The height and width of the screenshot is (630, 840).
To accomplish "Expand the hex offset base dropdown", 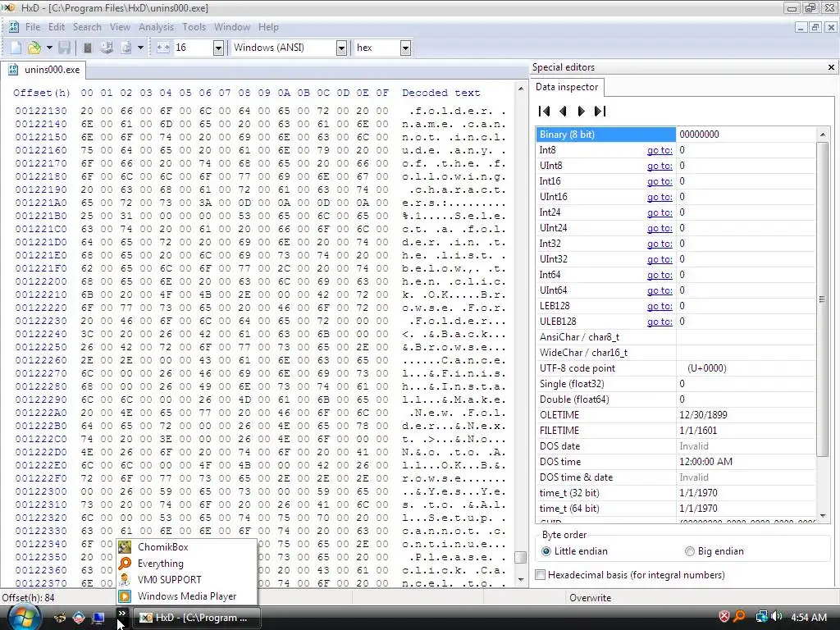I will (x=405, y=48).
